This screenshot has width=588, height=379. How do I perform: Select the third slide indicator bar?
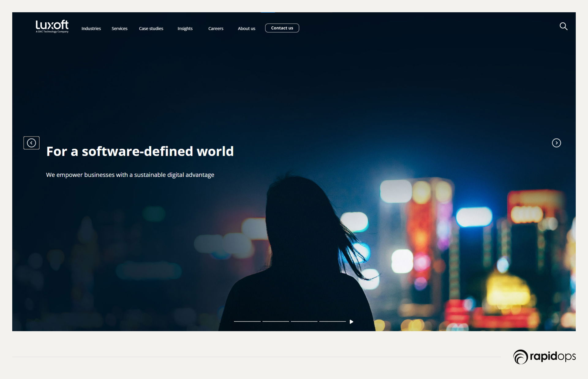click(304, 321)
